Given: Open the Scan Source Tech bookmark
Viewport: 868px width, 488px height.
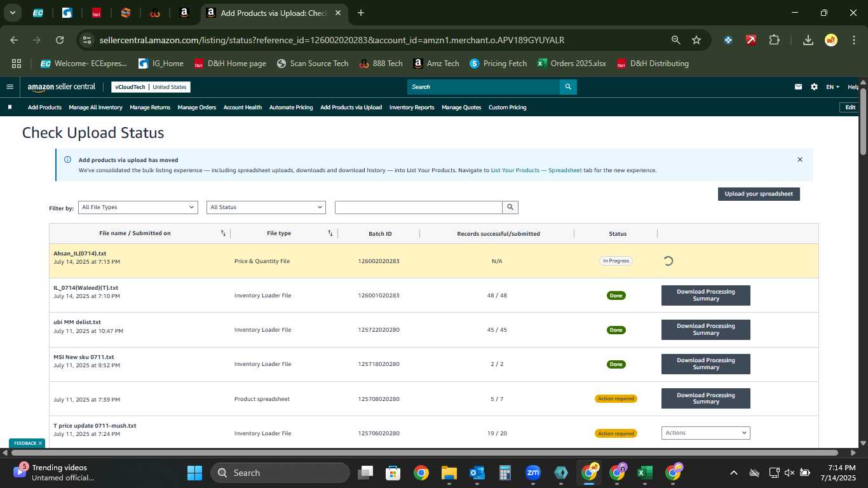Looking at the screenshot, I should [x=313, y=64].
